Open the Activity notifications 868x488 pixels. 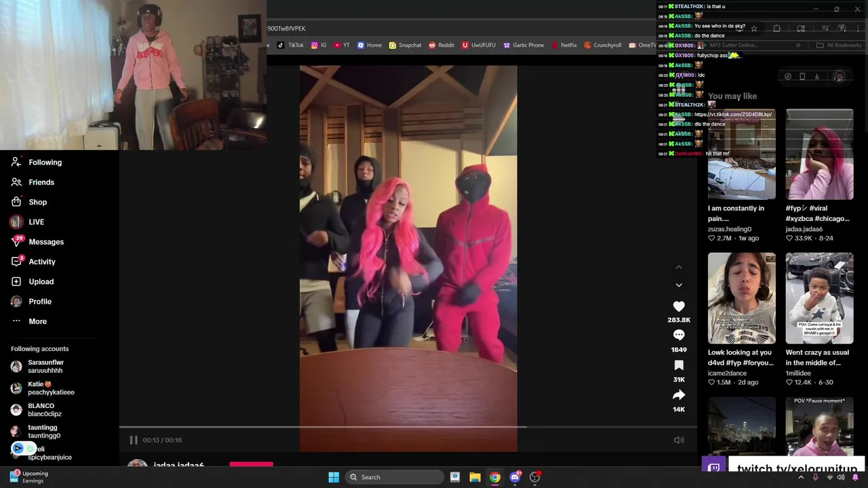coord(33,262)
